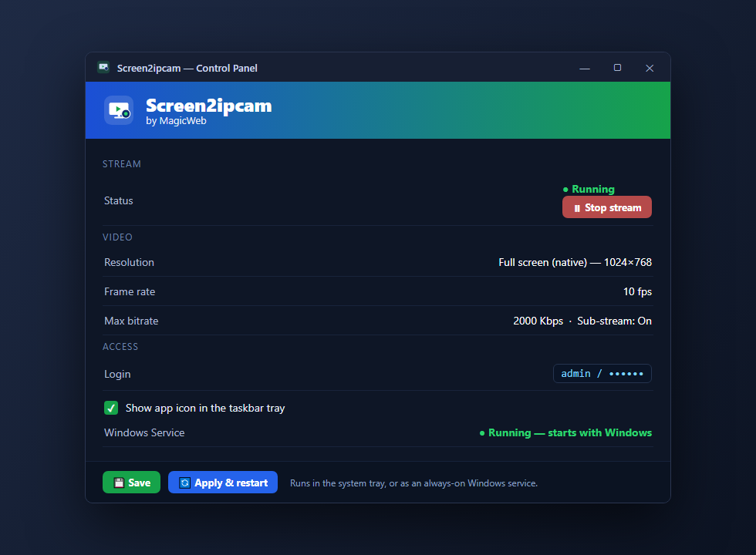Uncheck Show app icon in taskbar tray

(111, 408)
